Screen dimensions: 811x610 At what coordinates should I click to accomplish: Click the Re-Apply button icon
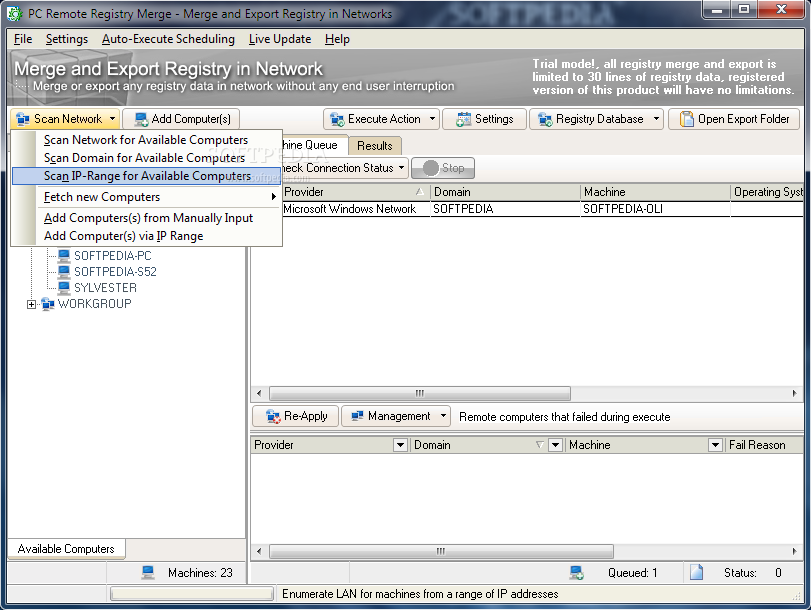(273, 416)
